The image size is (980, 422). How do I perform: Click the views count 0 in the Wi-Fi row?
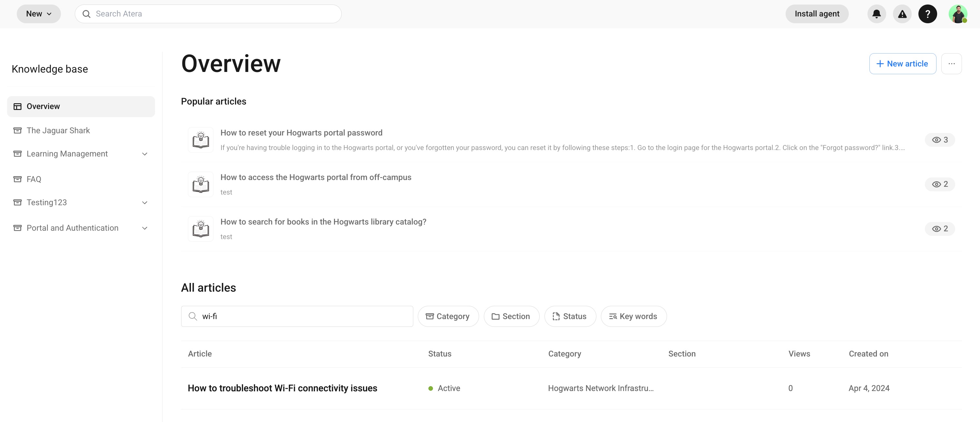click(x=790, y=388)
